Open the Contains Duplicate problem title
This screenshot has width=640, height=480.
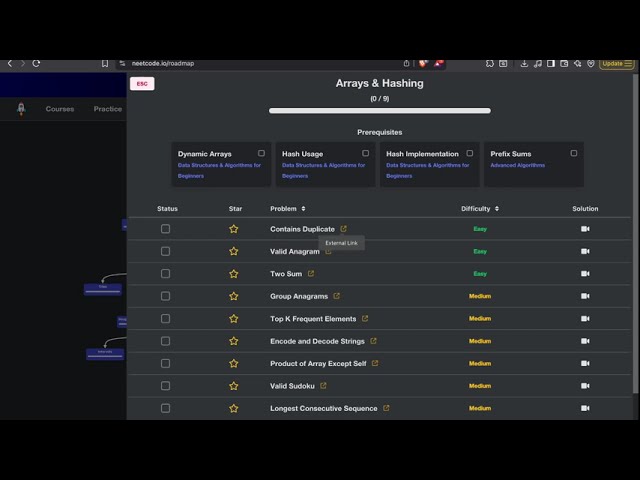(302, 229)
